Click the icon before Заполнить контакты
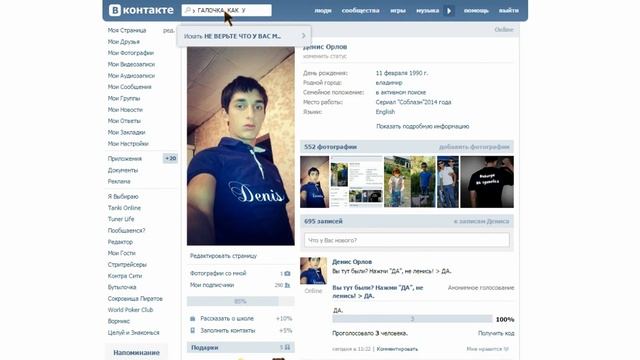640x360 pixels. [x=193, y=331]
